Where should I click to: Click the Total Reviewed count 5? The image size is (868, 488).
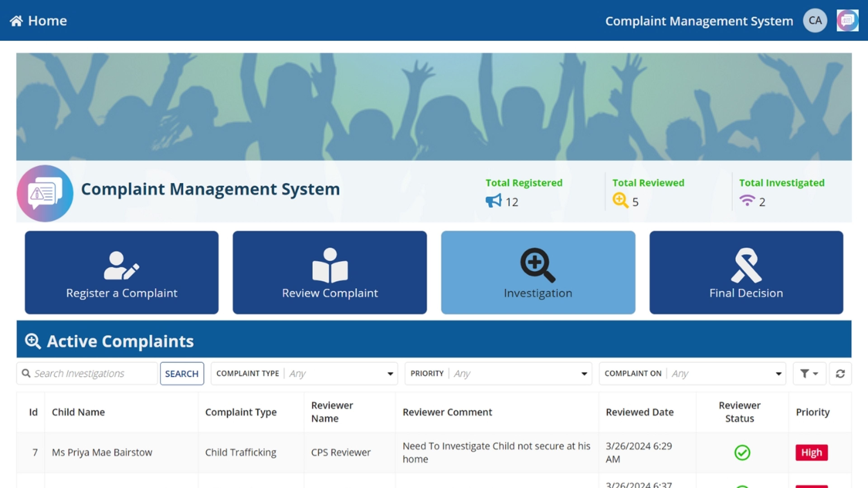[x=635, y=202]
